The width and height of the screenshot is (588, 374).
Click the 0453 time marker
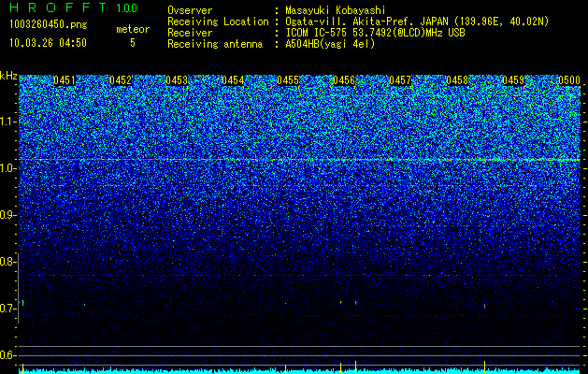click(x=177, y=80)
